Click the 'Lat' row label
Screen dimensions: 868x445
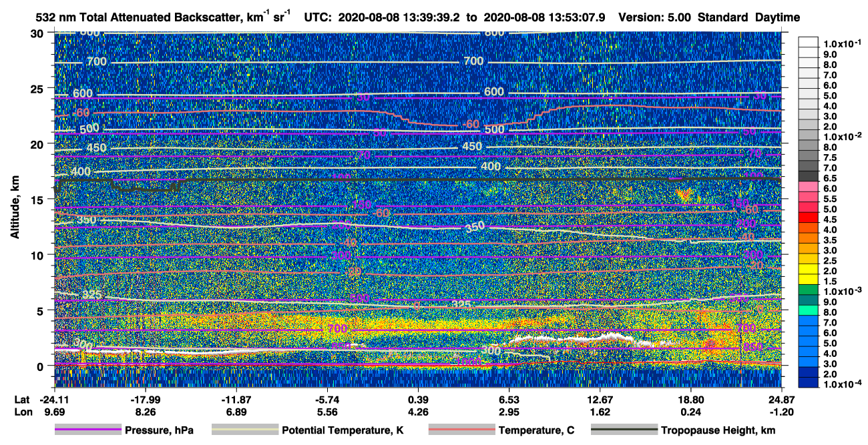tap(22, 400)
